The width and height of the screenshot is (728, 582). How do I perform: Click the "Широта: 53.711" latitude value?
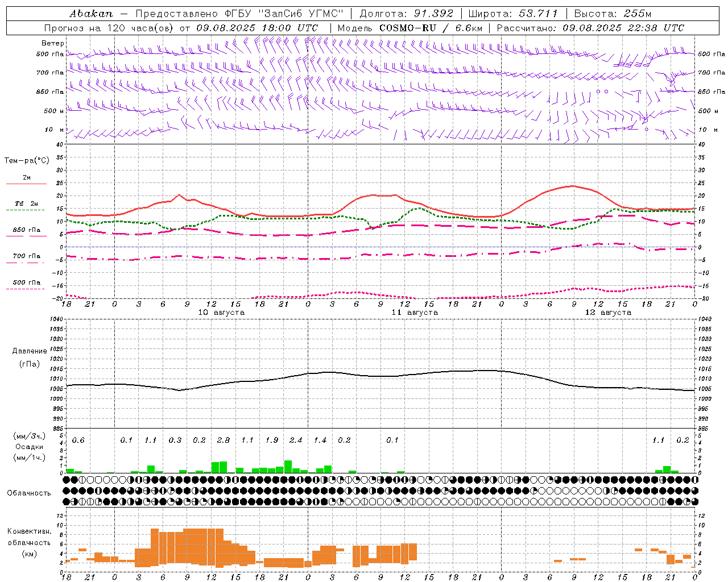click(513, 14)
